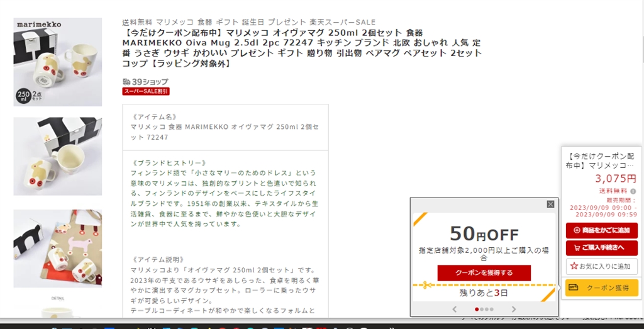Open the third thumbnail with tote bag
This screenshot has height=329, width=644.
(x=57, y=249)
